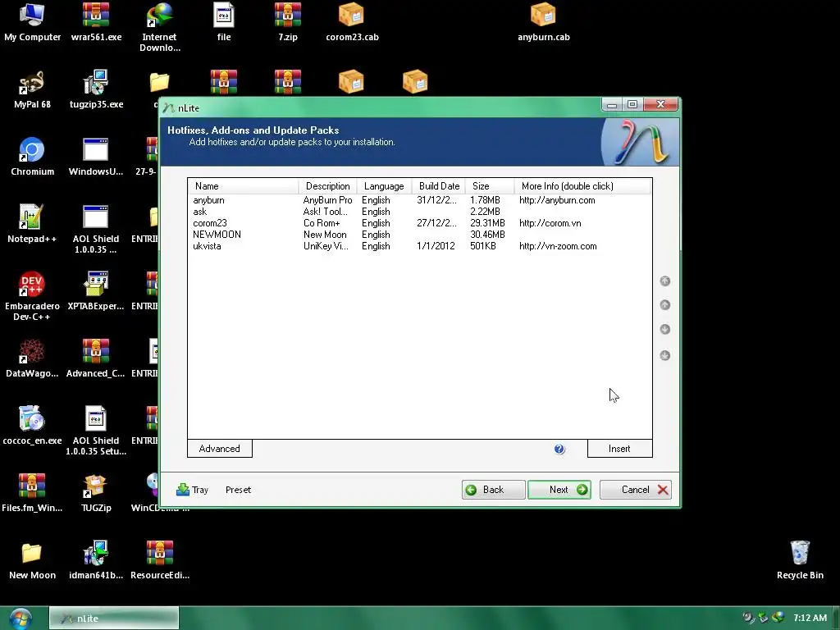Select the Chromium desktop shortcut
This screenshot has width=840, height=630.
coord(32,157)
